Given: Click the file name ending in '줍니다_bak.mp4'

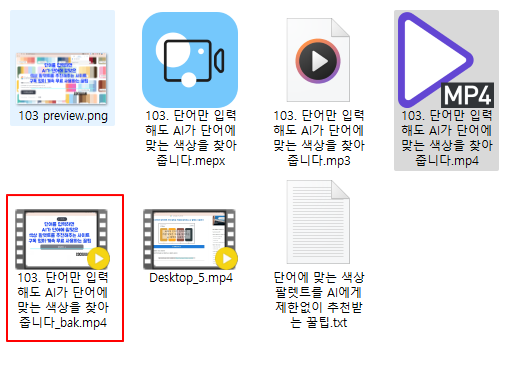Looking at the screenshot, I should (63, 300).
